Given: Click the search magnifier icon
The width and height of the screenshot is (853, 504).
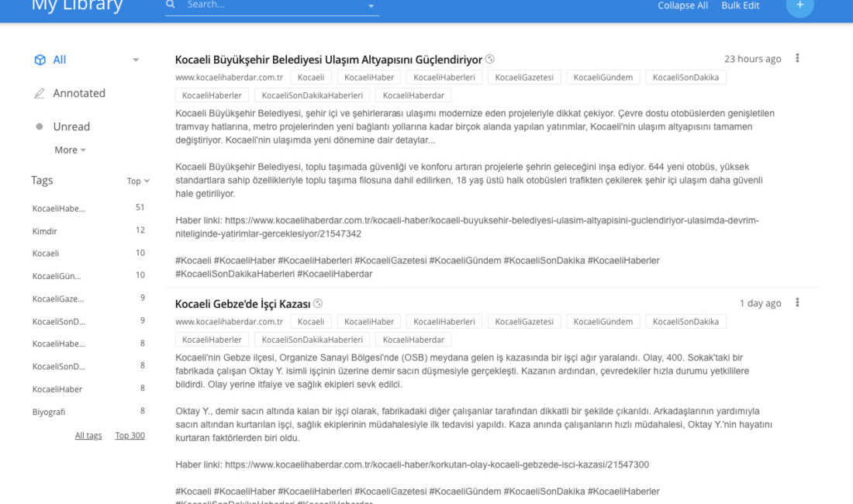Looking at the screenshot, I should [x=171, y=5].
